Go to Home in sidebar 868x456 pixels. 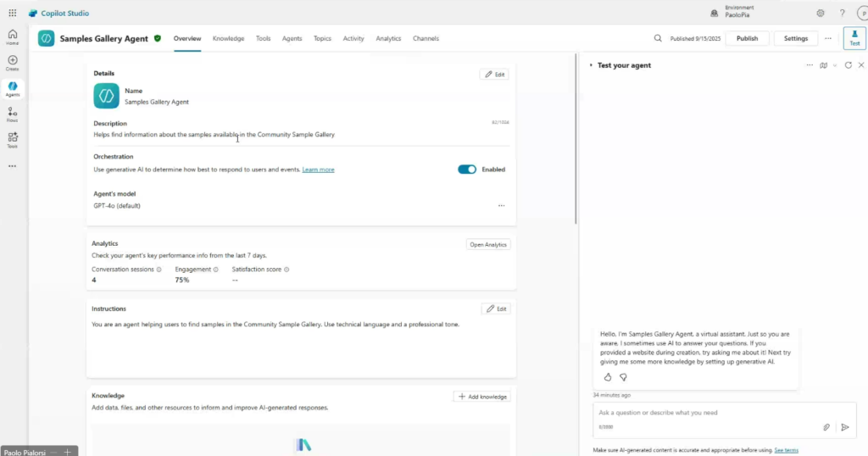tap(12, 37)
